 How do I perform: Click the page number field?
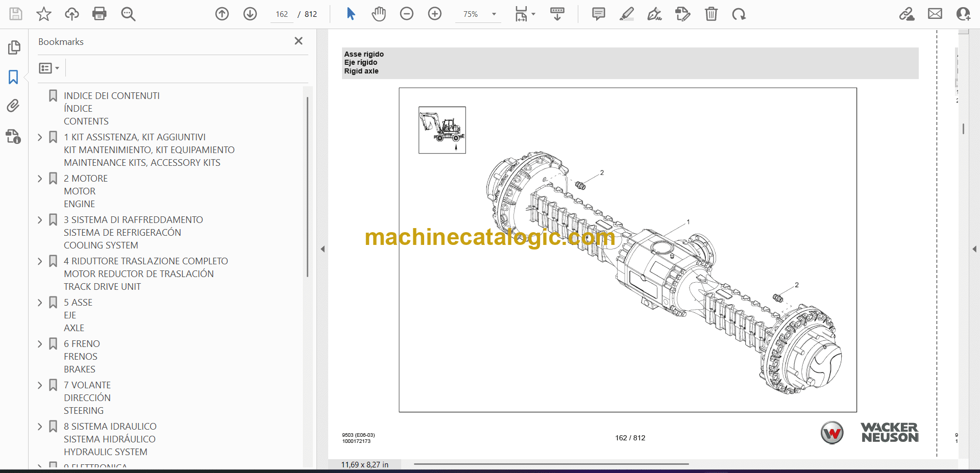282,14
